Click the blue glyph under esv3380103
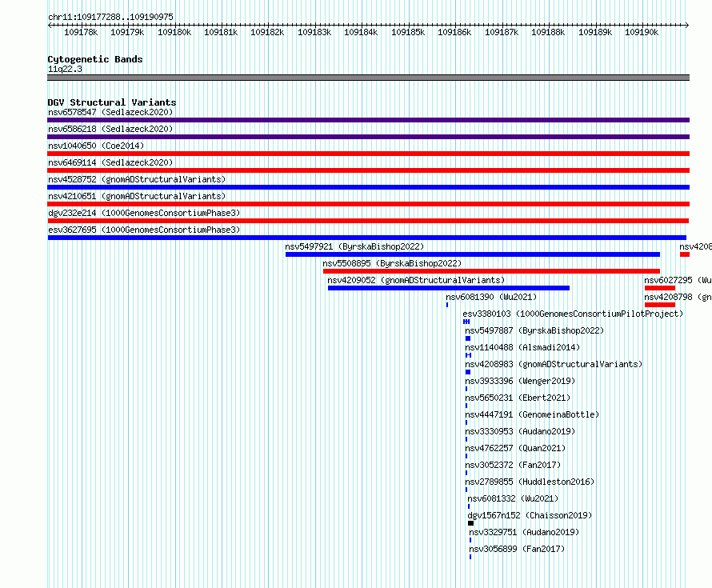 tap(466, 322)
